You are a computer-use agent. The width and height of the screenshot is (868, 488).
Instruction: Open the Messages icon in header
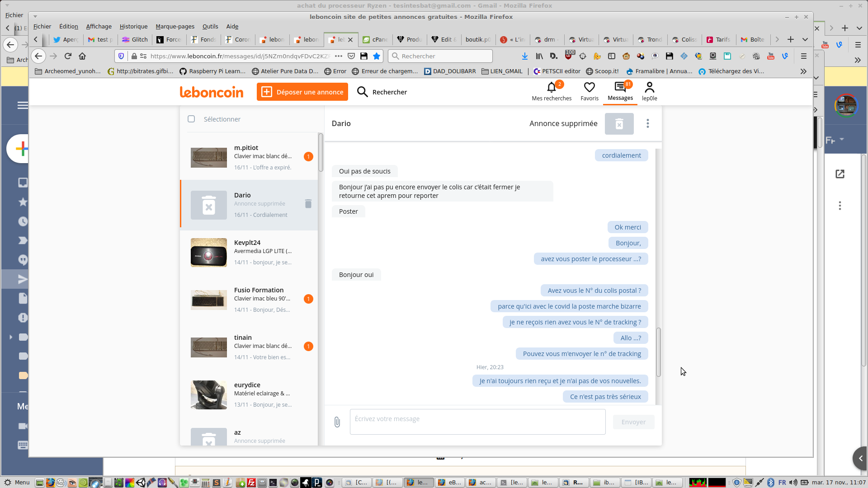coord(620,88)
